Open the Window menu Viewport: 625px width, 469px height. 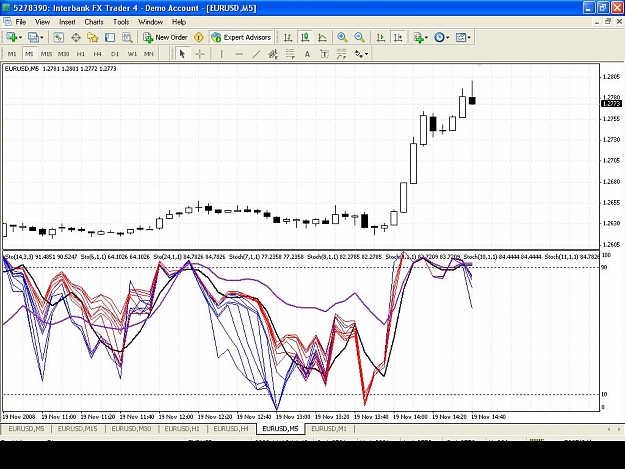150,22
